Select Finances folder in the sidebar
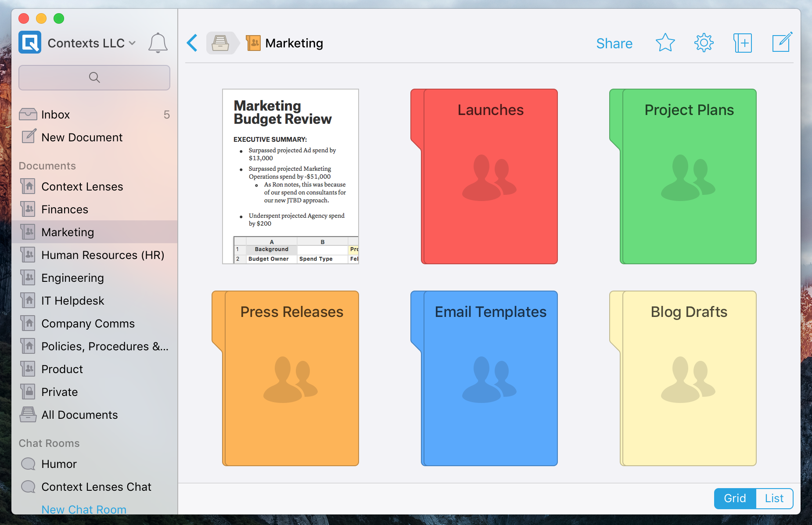This screenshot has height=525, width=812. 65,209
